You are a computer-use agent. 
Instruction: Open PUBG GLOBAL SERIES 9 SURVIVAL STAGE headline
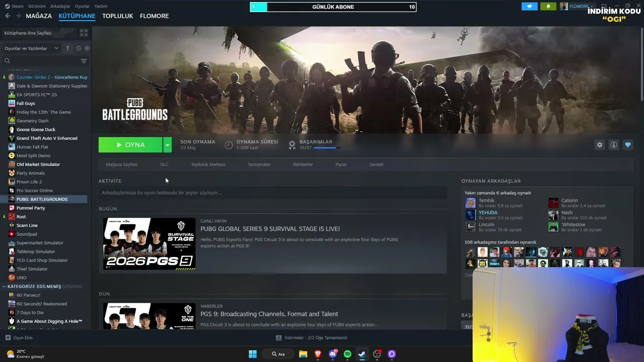click(x=270, y=229)
